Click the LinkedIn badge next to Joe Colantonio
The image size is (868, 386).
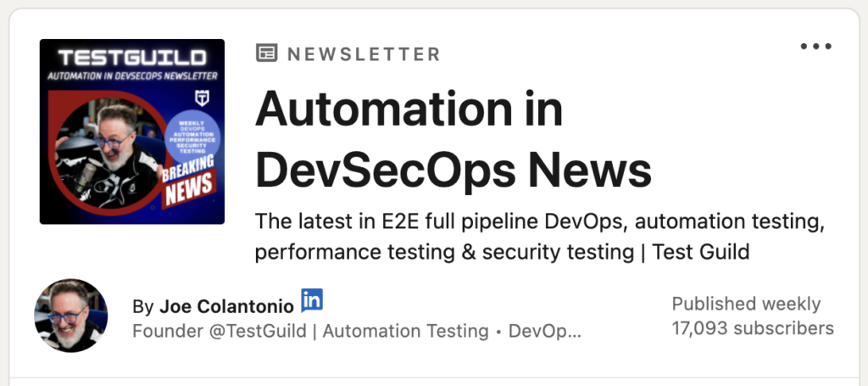[312, 299]
